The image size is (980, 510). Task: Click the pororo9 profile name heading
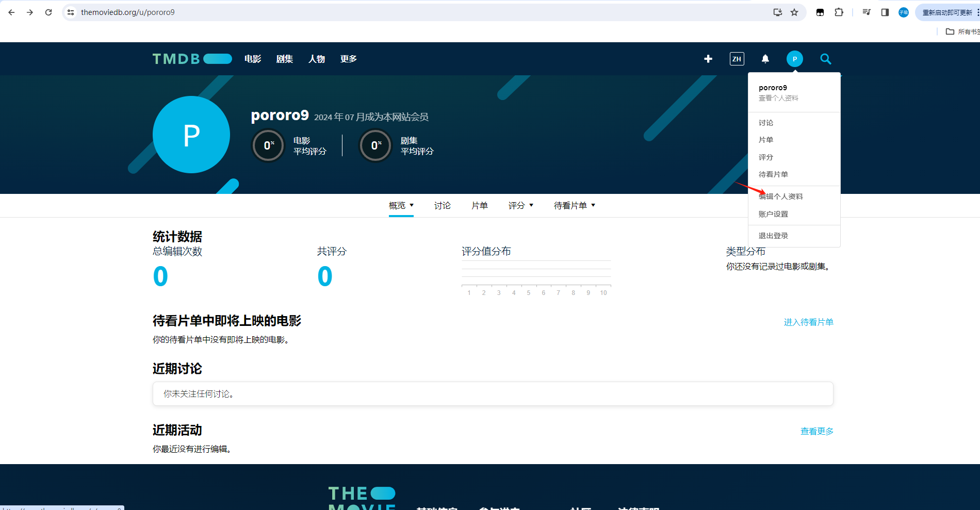click(280, 115)
